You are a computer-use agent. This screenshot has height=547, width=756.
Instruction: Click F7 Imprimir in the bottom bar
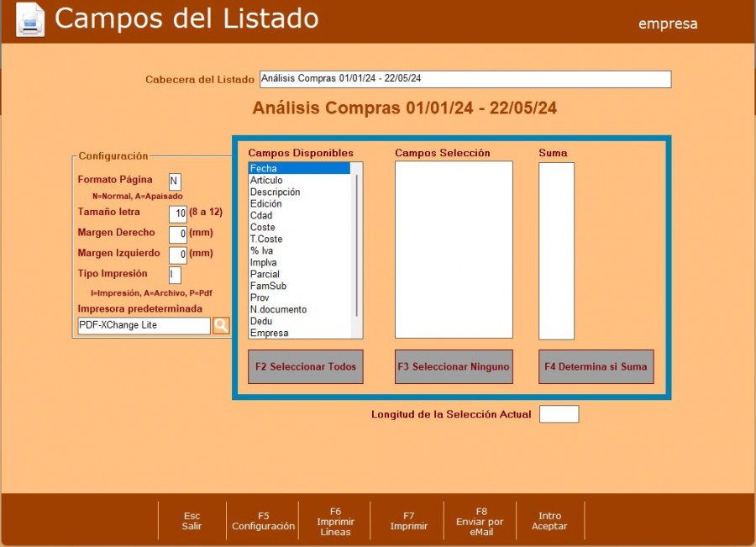tap(408, 521)
